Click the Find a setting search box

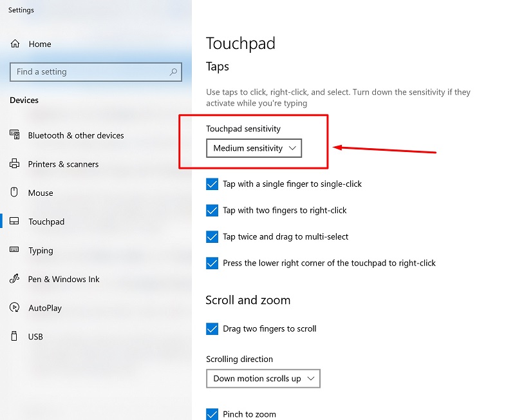pyautogui.click(x=90, y=72)
